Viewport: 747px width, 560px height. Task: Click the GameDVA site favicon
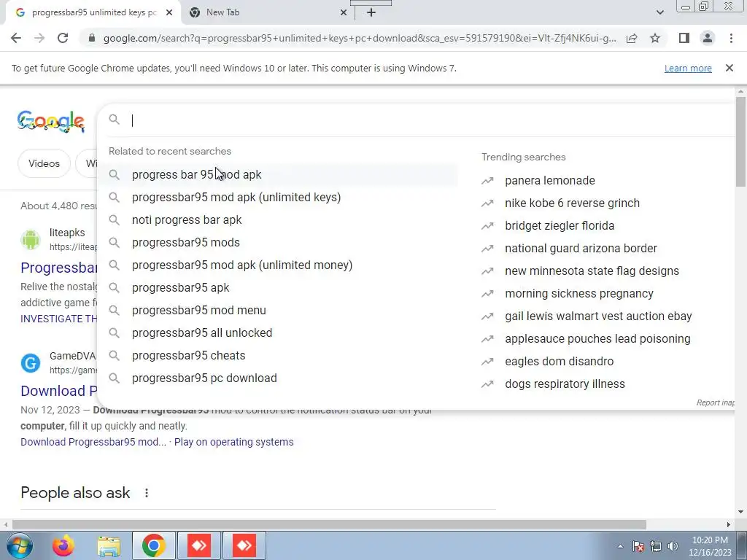pos(31,363)
